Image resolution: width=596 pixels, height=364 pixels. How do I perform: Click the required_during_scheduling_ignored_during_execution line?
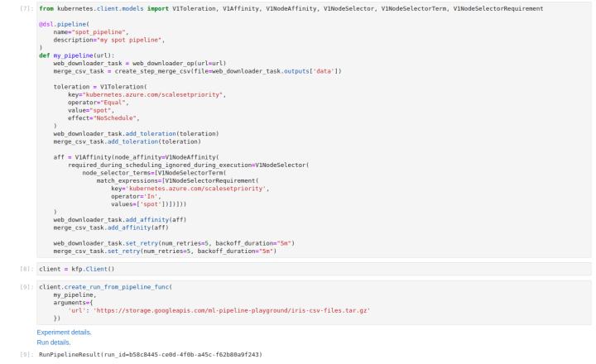click(188, 165)
